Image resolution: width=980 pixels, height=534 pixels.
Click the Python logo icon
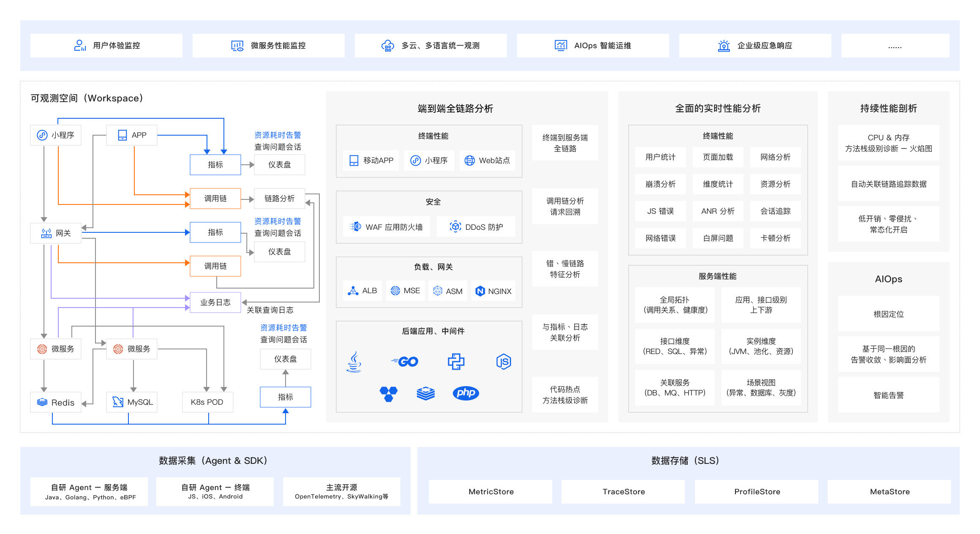pyautogui.click(x=456, y=362)
